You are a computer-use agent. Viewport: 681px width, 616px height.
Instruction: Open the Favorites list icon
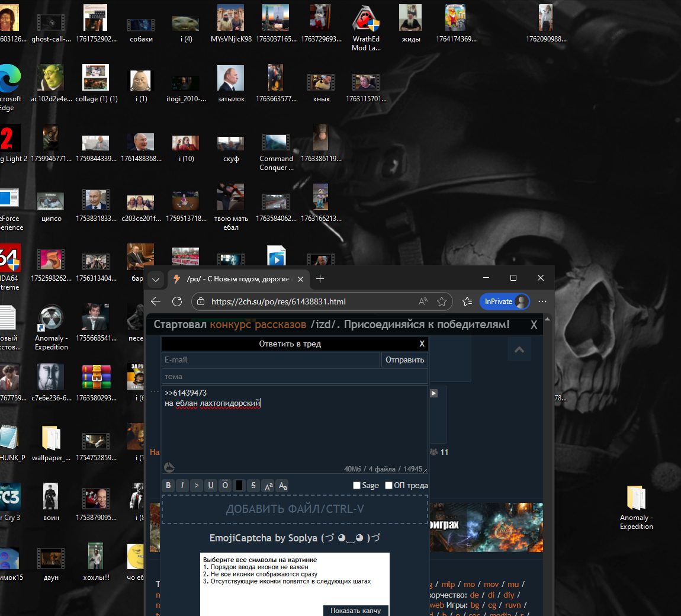[x=467, y=301]
